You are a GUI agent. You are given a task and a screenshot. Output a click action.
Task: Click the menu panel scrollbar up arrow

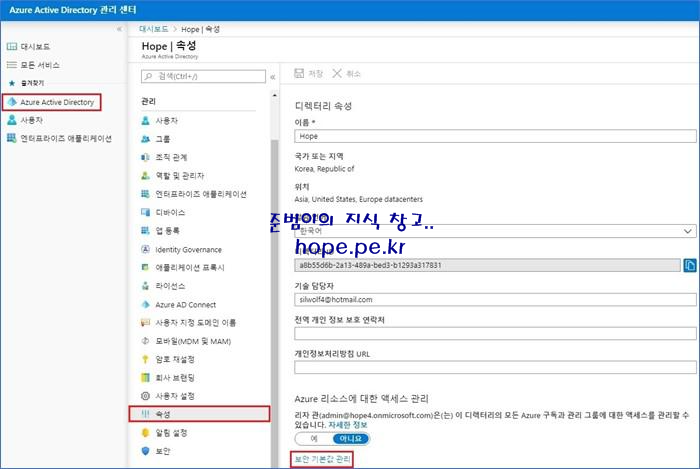(x=274, y=95)
